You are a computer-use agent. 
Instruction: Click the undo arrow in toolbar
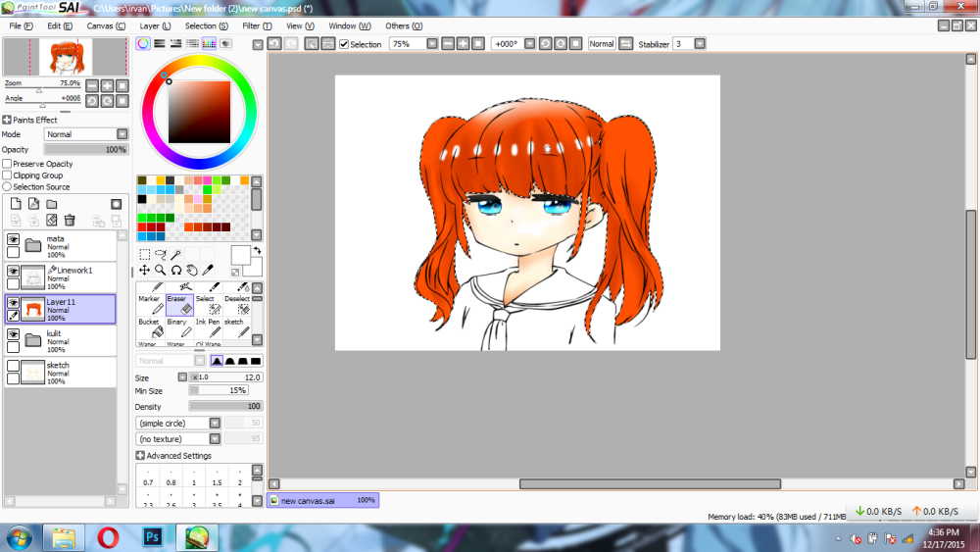274,44
